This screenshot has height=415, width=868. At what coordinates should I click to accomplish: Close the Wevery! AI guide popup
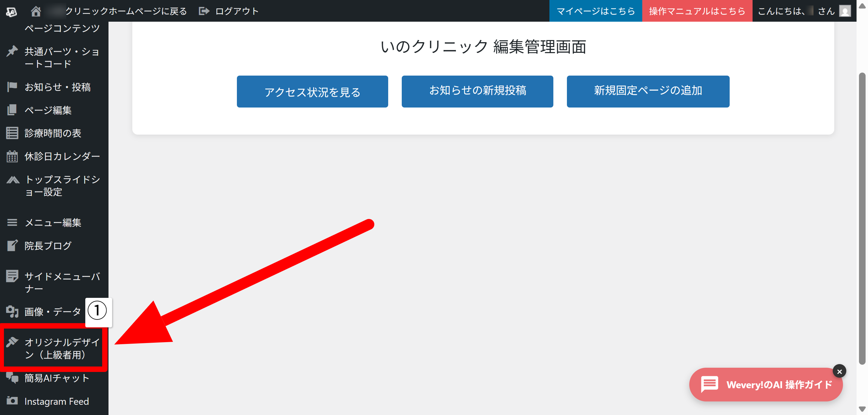[839, 371]
